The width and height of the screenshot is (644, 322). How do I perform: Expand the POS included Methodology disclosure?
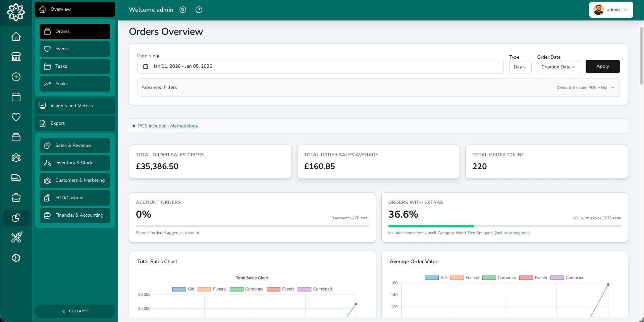[165, 126]
